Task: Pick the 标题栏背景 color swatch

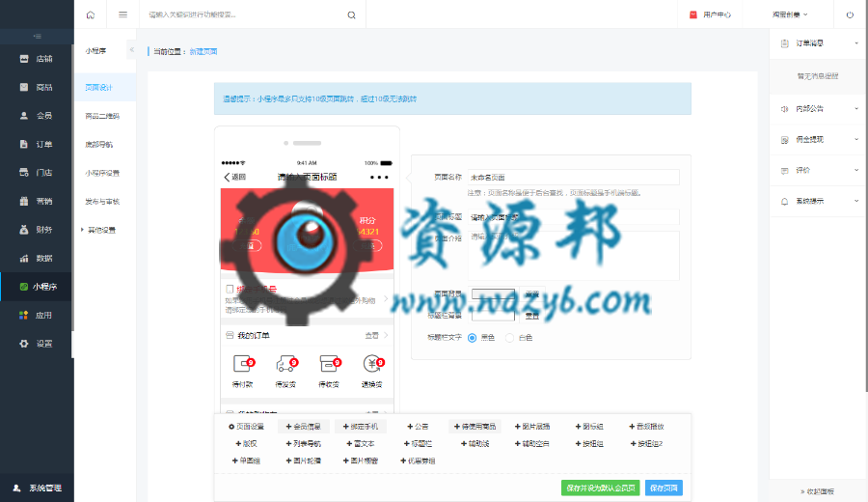Action: coord(493,316)
